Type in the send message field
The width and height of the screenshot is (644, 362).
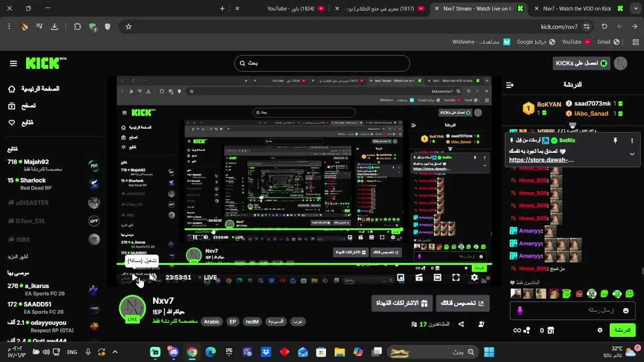(x=573, y=311)
